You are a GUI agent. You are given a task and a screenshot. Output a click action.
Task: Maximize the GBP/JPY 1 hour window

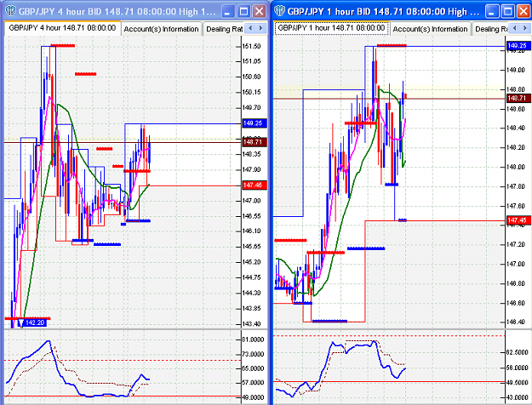click(x=507, y=12)
